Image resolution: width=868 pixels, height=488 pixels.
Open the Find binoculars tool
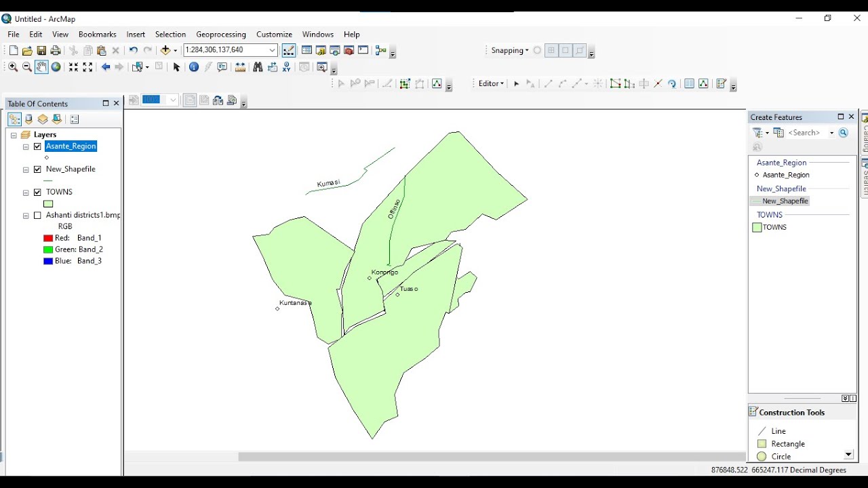click(x=258, y=66)
